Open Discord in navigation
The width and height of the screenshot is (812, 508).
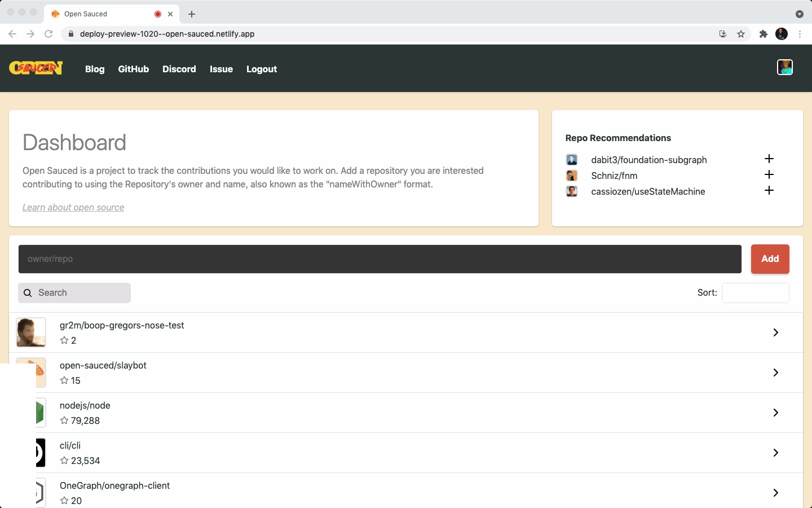click(179, 69)
